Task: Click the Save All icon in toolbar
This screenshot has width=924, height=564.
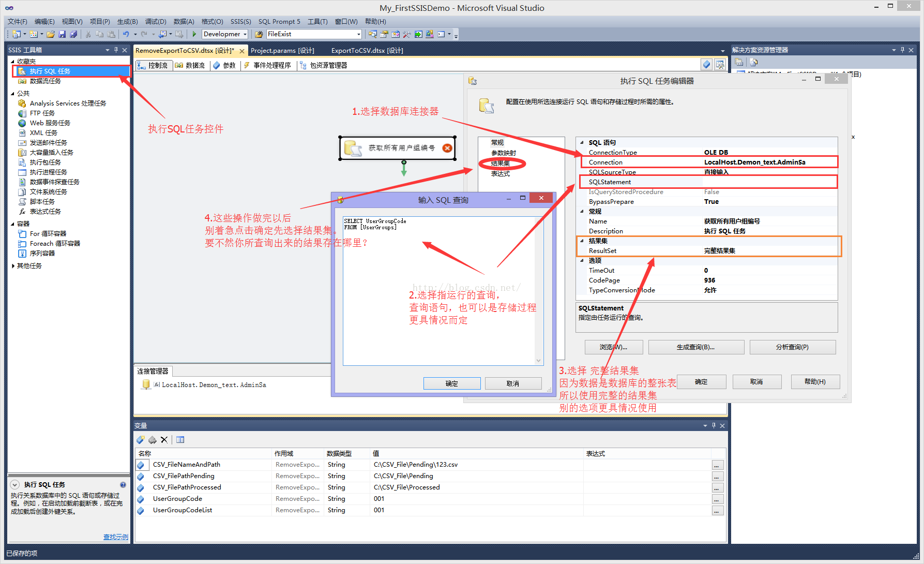Action: coord(73,34)
